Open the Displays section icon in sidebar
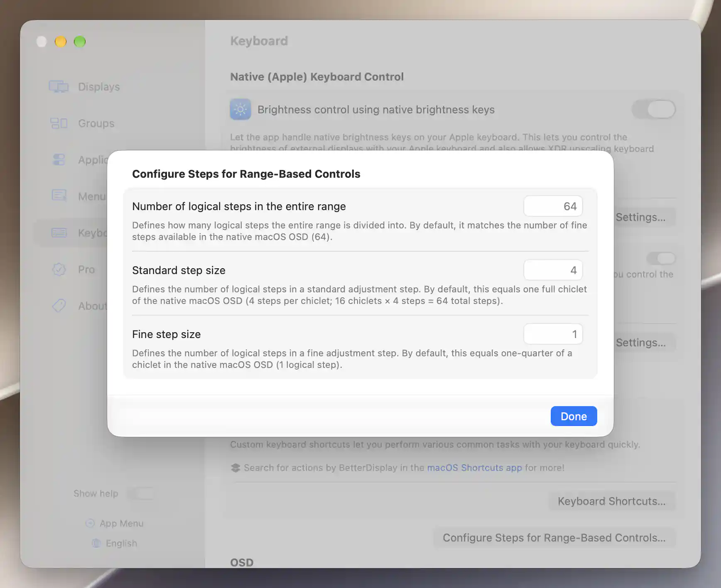 [59, 87]
